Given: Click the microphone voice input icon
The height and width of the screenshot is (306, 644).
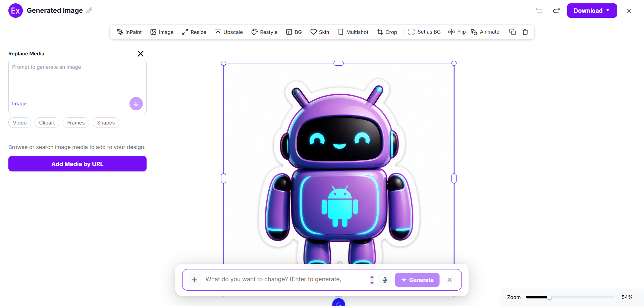Looking at the screenshot, I should (x=385, y=280).
